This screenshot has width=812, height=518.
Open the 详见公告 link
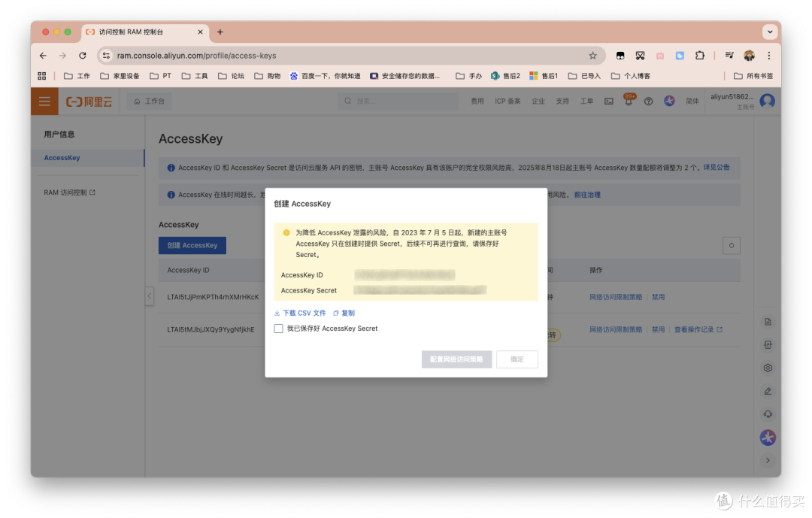coord(717,168)
